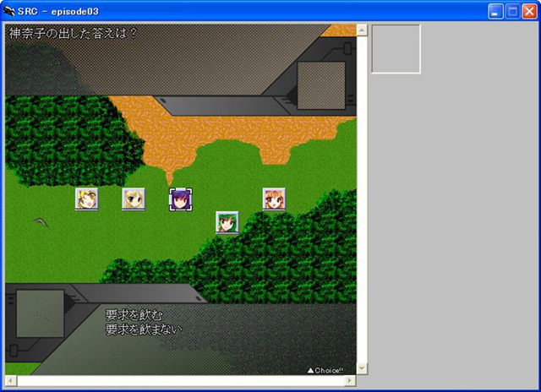541x392 pixels.
Task: Click the question text 神奈子の出した答えは？
Action: click(73, 34)
